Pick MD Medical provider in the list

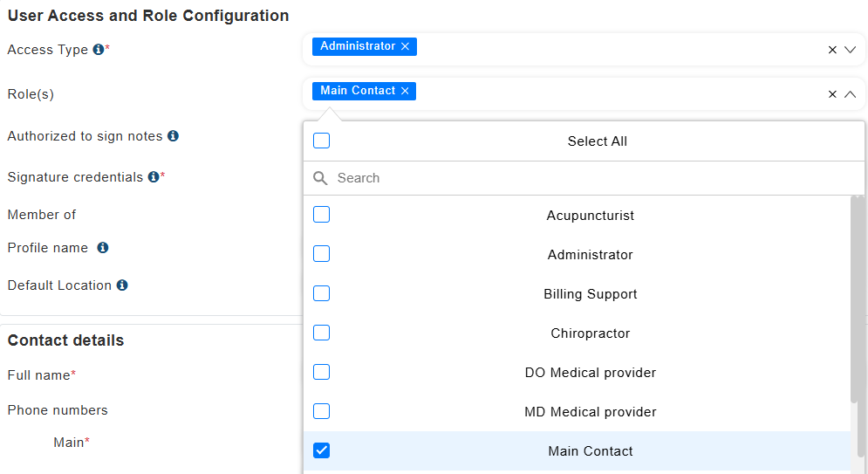590,412
